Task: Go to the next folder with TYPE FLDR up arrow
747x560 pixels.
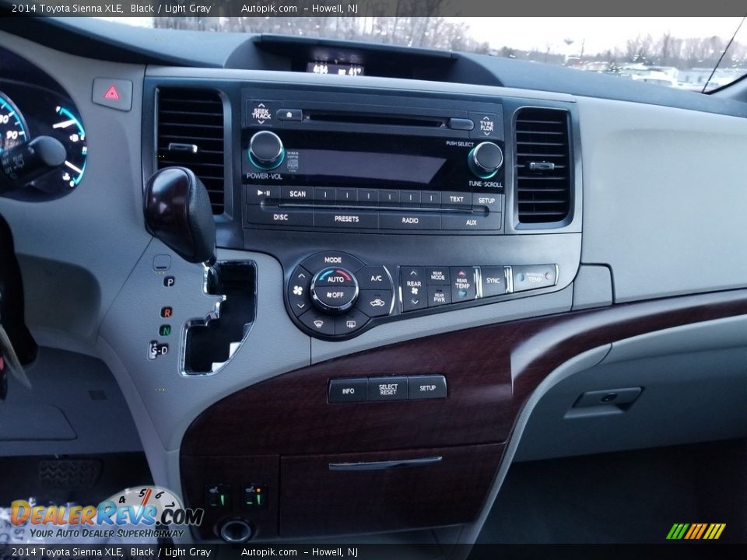Action: 486,117
